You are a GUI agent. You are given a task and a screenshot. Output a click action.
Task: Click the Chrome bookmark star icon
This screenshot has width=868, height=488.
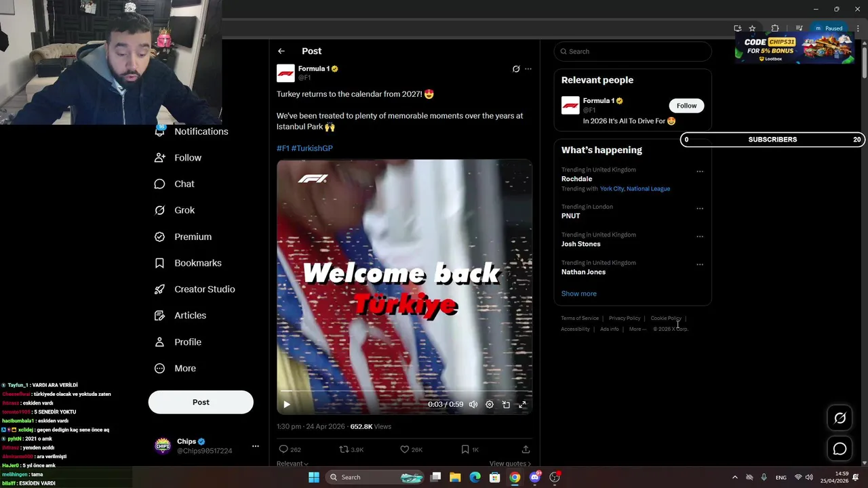tap(752, 28)
